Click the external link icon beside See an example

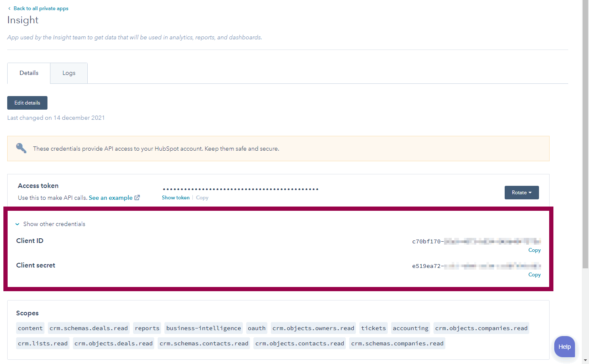click(x=137, y=197)
